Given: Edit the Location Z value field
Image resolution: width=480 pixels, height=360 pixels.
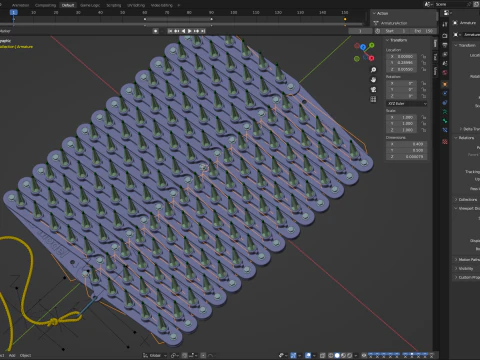Looking at the screenshot, I should 402,69.
